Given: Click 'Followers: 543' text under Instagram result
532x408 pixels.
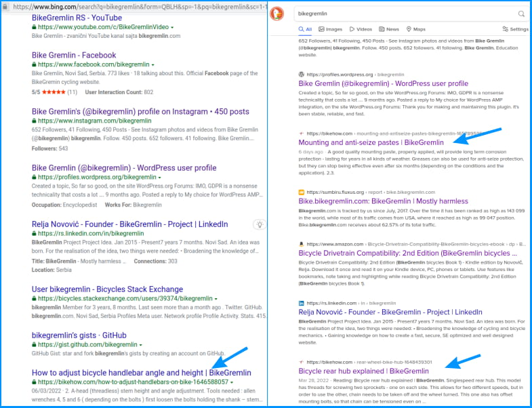Looking at the screenshot, I should pos(50,148).
